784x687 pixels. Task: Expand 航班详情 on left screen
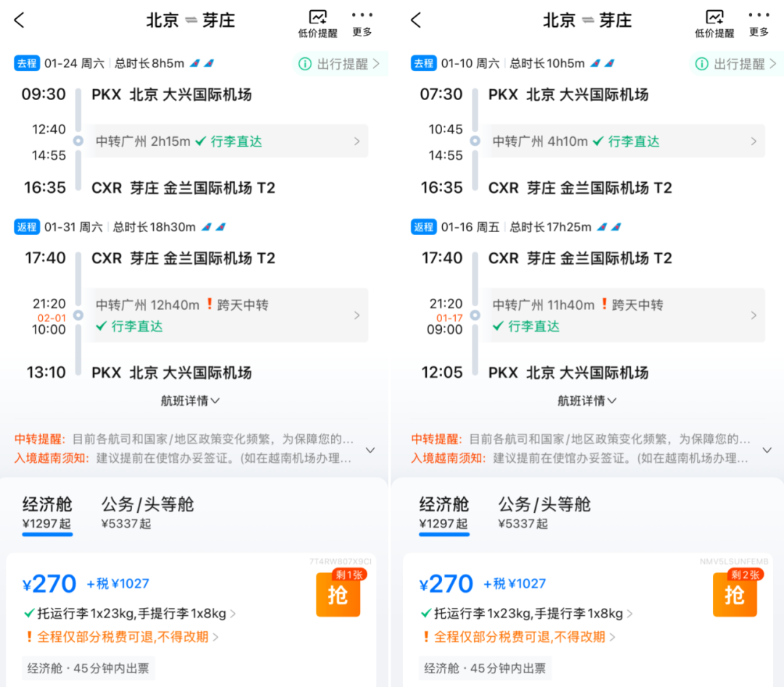coord(190,400)
